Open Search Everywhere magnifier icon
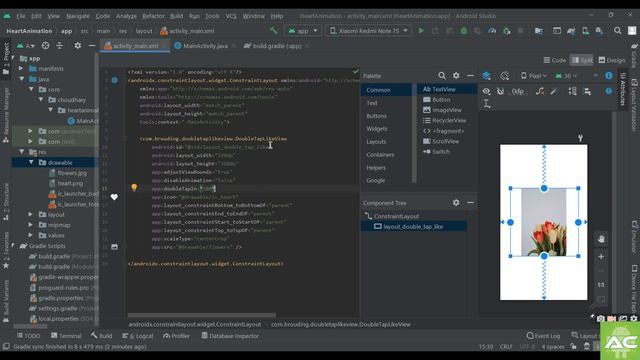Screen dimensions: 640x360 [x=618, y=31]
